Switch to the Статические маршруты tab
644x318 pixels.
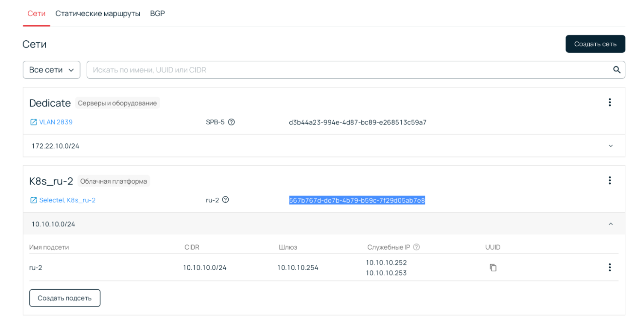[98, 13]
